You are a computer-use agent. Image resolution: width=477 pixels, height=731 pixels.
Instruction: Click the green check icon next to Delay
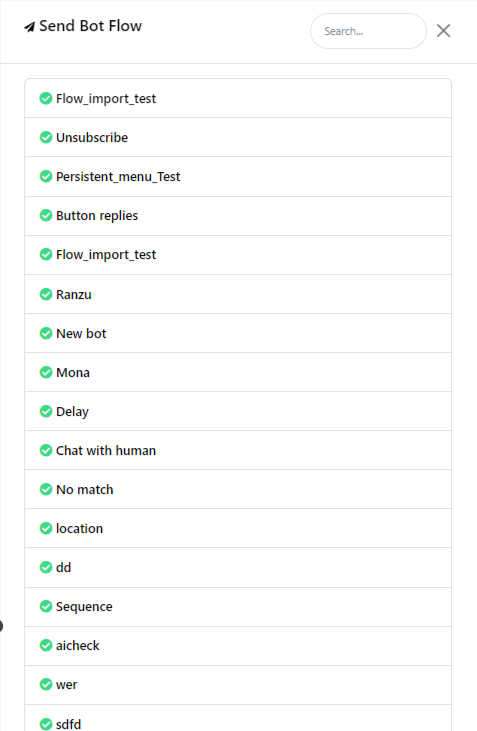click(46, 411)
